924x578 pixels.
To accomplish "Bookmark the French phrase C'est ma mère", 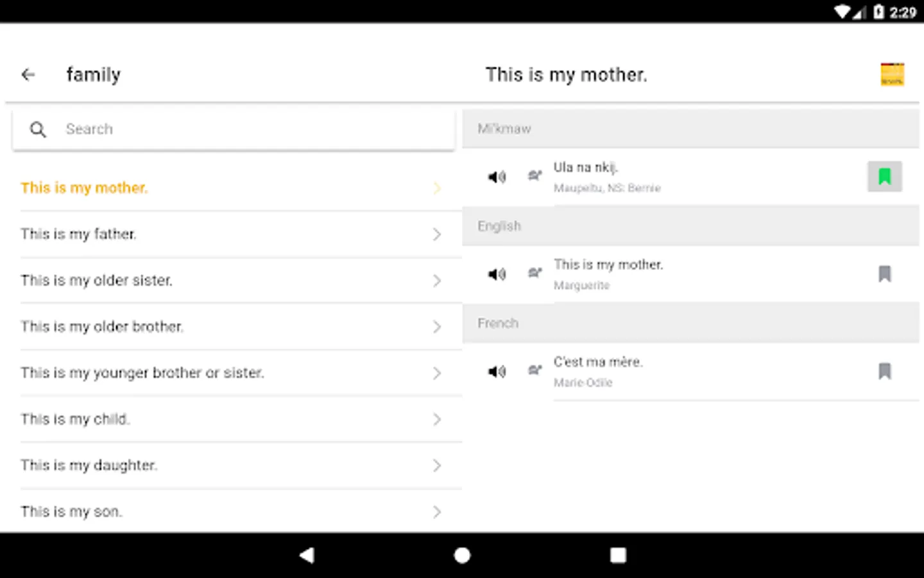I will (x=885, y=371).
